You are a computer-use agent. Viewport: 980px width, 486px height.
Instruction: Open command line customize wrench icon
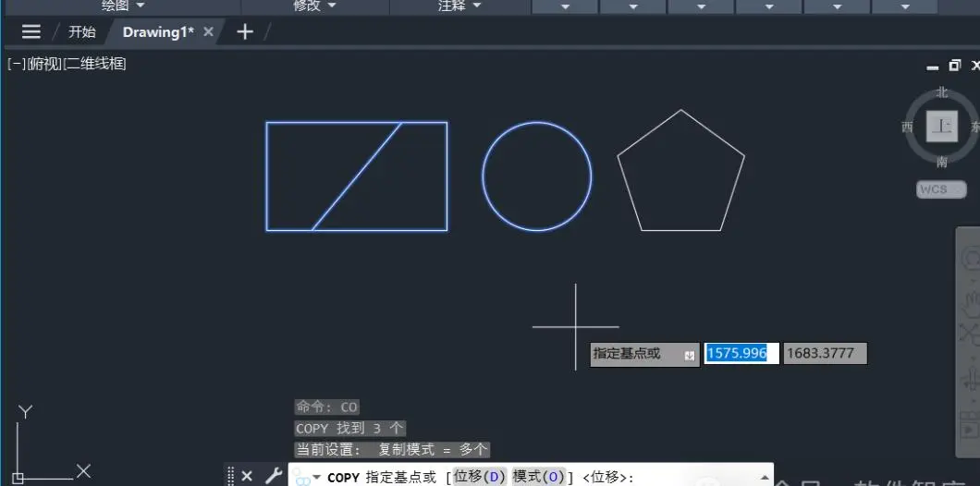pos(273,476)
